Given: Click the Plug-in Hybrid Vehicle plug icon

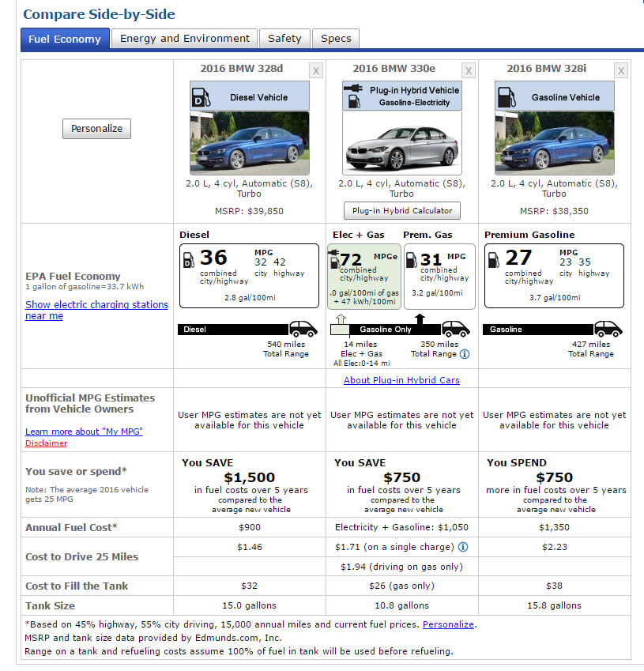Looking at the screenshot, I should (354, 96).
